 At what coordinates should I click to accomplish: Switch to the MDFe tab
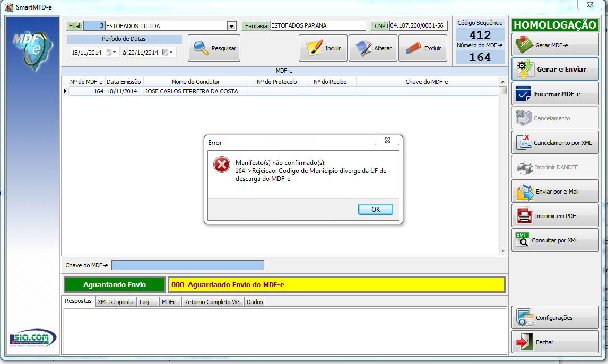[x=170, y=302]
